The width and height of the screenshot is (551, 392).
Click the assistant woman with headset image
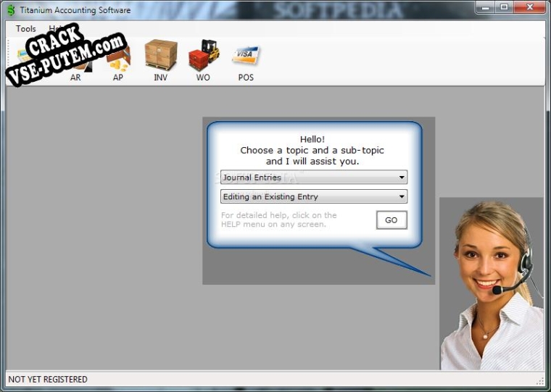pyautogui.click(x=492, y=284)
